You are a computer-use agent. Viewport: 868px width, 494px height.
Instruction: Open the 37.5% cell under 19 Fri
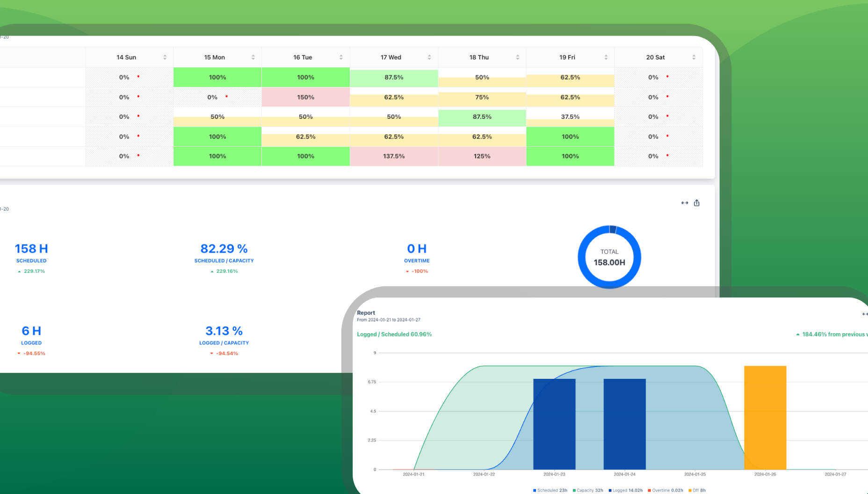click(570, 117)
